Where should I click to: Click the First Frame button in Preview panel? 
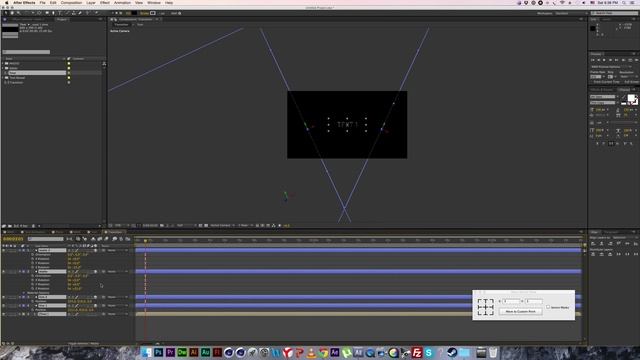593,60
